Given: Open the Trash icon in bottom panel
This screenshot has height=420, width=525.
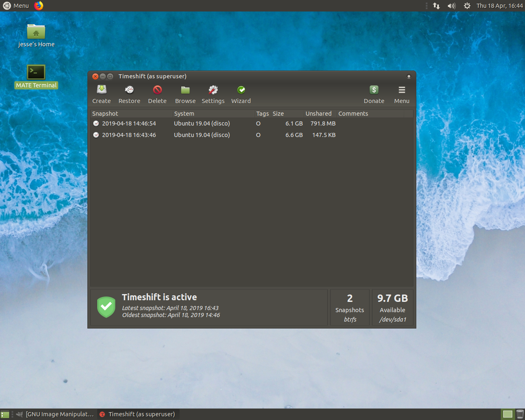Looking at the screenshot, I should pyautogui.click(x=520, y=414).
